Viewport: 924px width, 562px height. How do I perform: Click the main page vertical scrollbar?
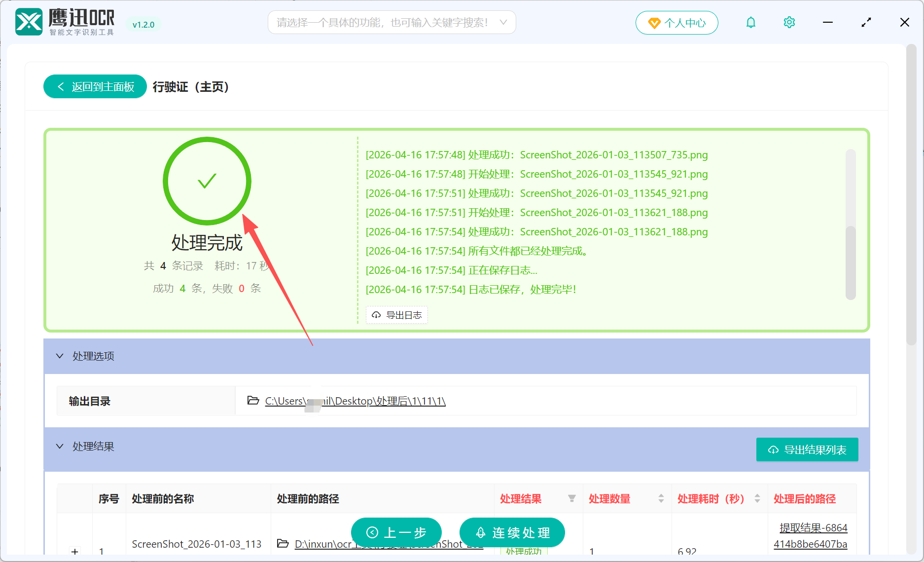pos(911,195)
